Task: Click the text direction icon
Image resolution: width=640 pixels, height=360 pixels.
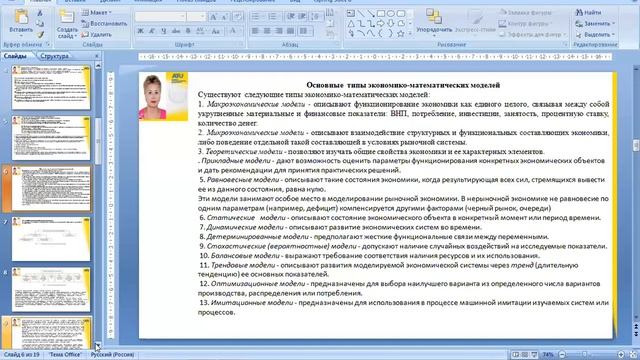Action: [330, 13]
